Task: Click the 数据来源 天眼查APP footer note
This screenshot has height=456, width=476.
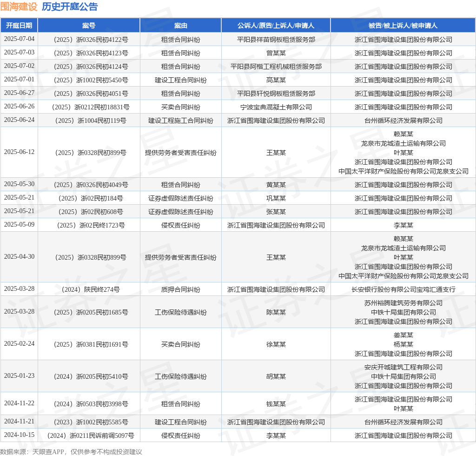Action: pos(71,452)
